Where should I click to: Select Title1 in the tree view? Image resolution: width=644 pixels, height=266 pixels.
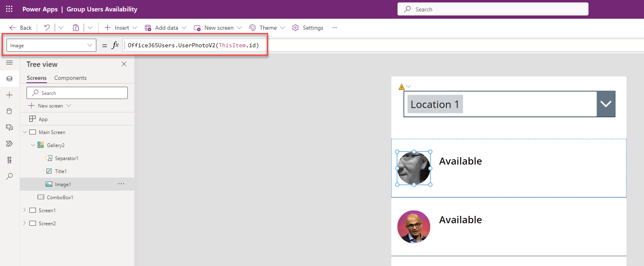point(61,171)
